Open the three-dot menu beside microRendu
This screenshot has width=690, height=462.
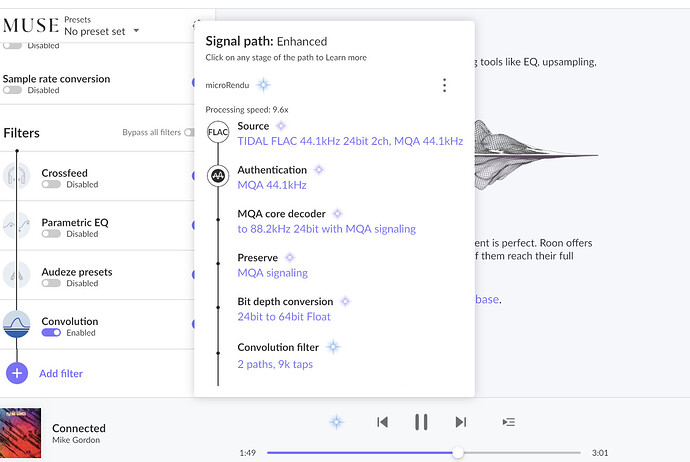[445, 85]
